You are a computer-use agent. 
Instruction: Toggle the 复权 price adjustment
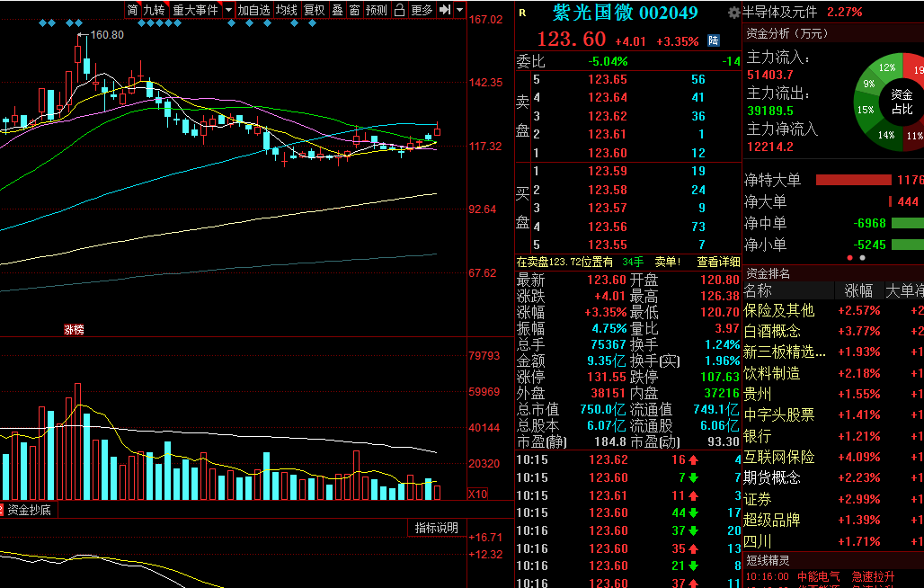click(x=314, y=9)
